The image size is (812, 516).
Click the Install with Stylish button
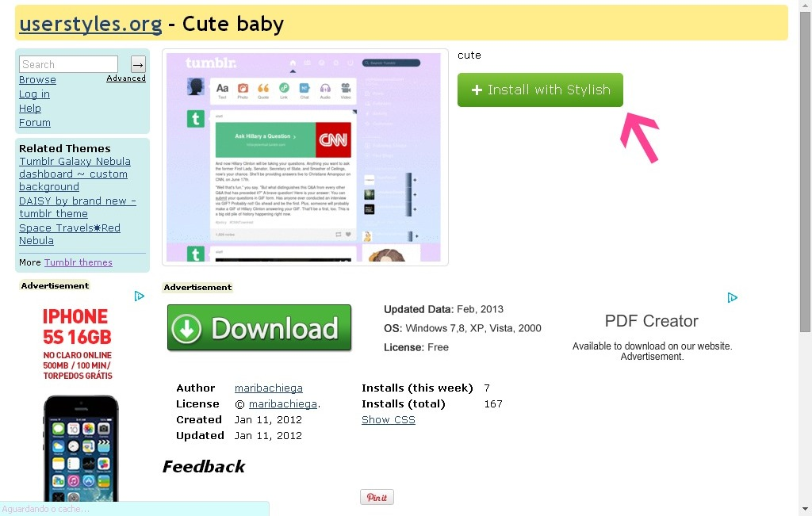(540, 90)
